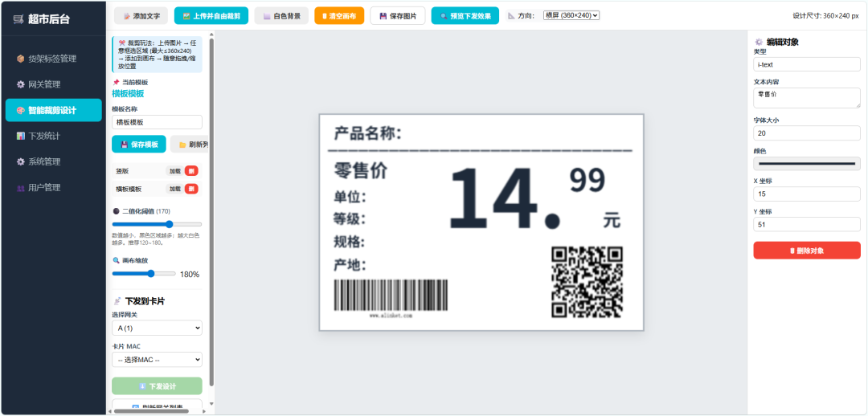
Task: Delete the 横板模板 template in list
Action: click(x=191, y=190)
